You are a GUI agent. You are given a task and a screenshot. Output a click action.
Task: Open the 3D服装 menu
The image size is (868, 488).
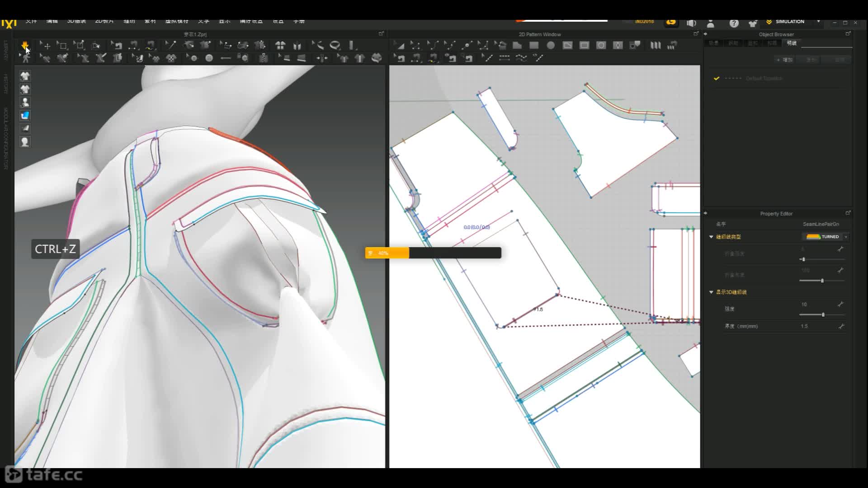pos(76,21)
